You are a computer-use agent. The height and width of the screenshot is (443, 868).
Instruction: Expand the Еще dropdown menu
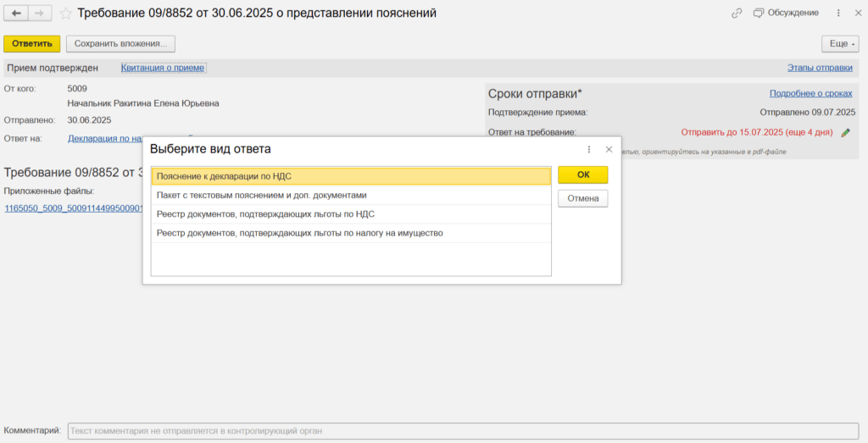point(839,44)
